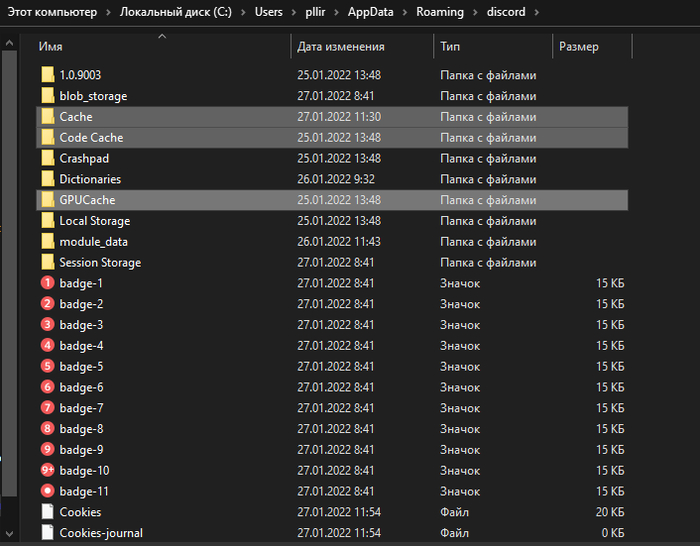
Task: Sort by the Имя column header
Action: [51, 47]
